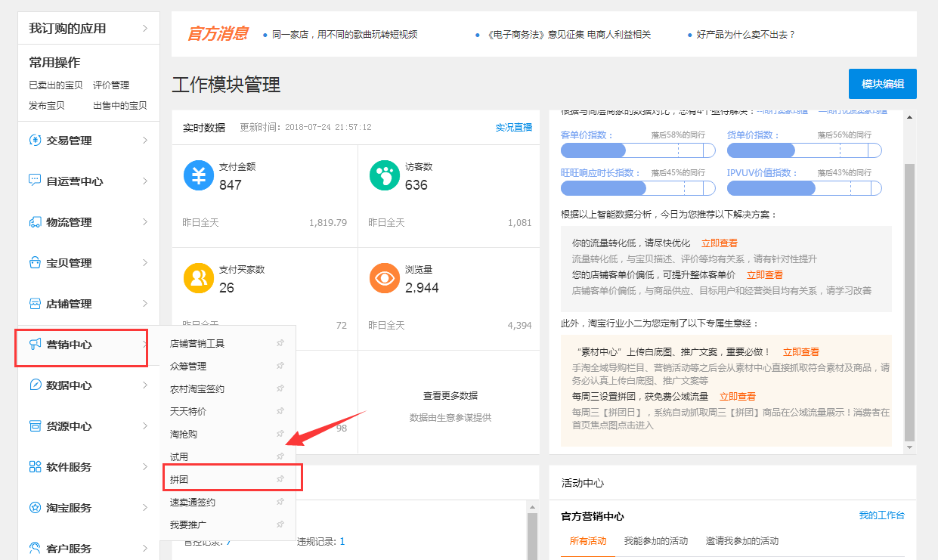Click the 支付买家数 people icon

[199, 278]
